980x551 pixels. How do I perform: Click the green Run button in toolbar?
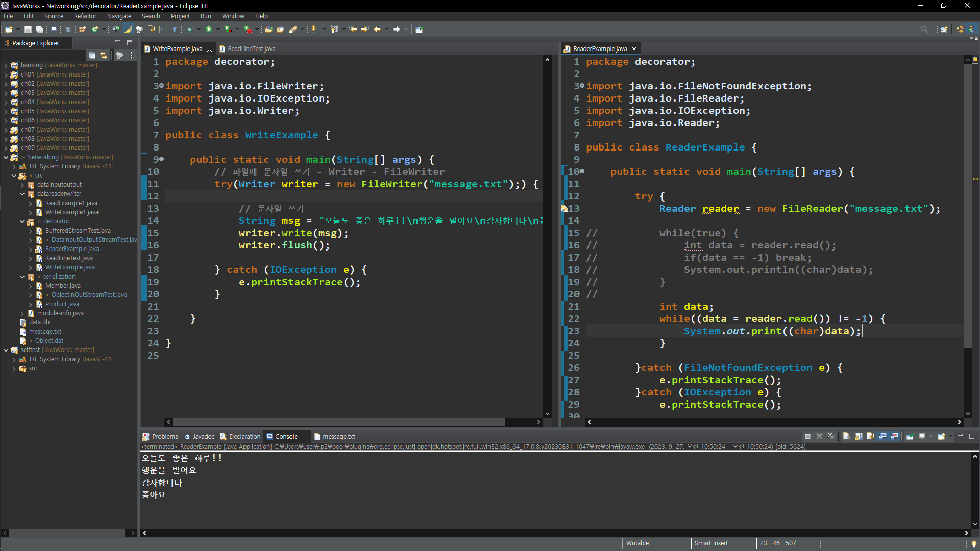pyautogui.click(x=209, y=29)
